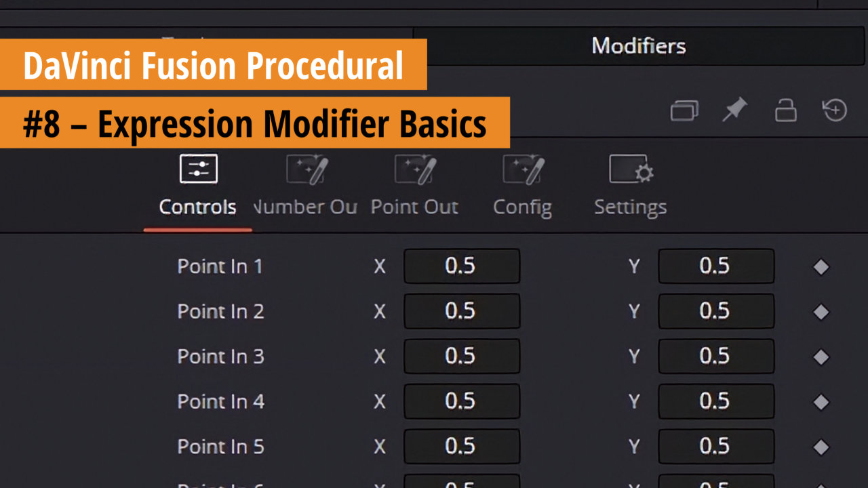Image resolution: width=868 pixels, height=488 pixels.
Task: Toggle keyframe diamond for Point In 5
Action: (x=821, y=447)
